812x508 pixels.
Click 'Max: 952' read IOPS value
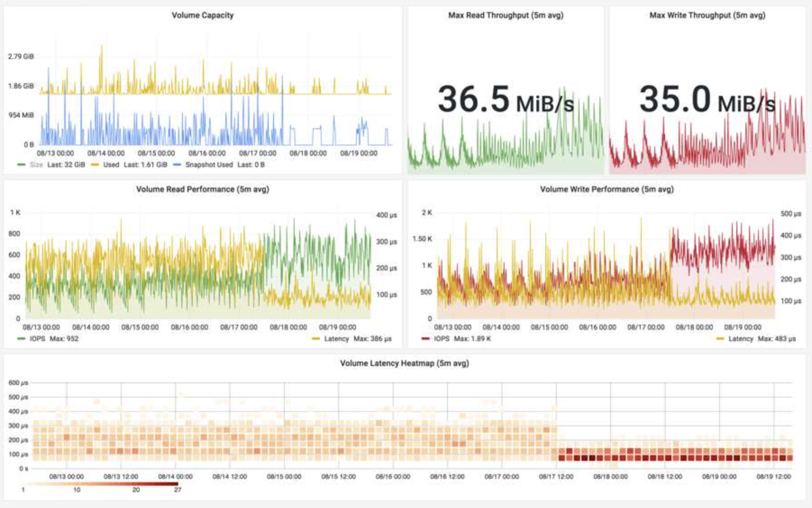pyautogui.click(x=64, y=339)
